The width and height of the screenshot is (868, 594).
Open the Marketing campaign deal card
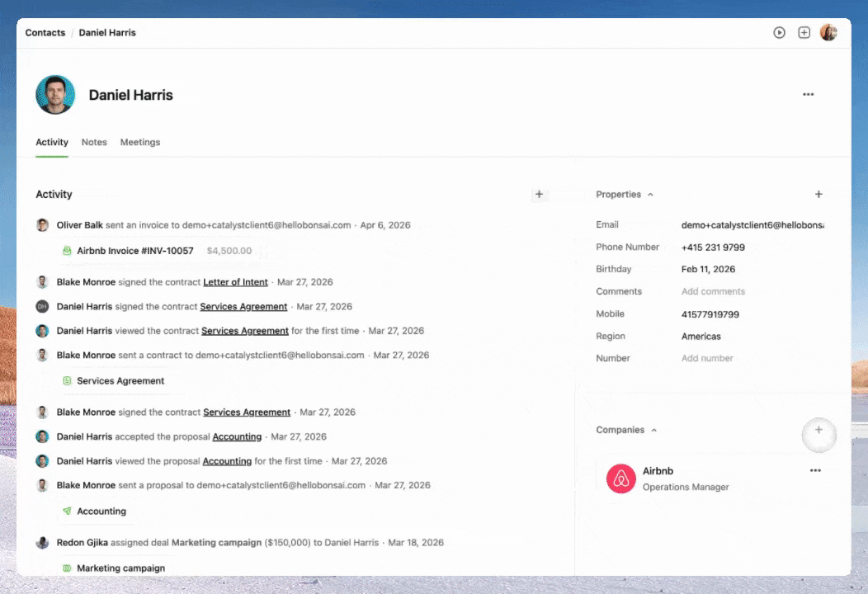[120, 568]
